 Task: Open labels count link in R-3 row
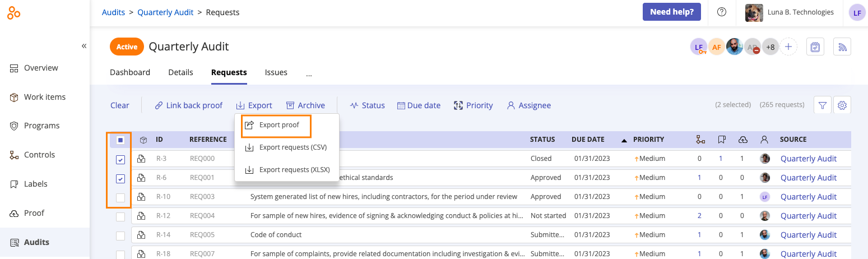(x=721, y=159)
